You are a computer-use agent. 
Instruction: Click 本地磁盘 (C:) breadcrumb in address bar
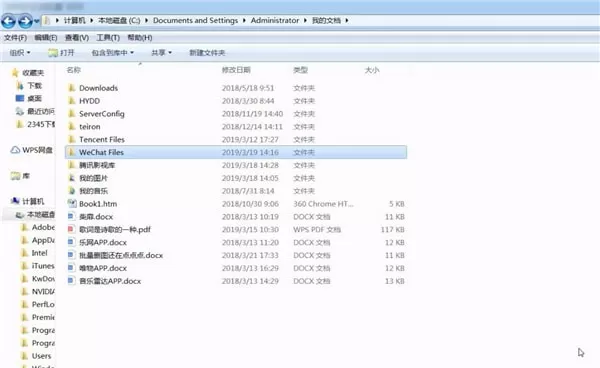pos(119,21)
